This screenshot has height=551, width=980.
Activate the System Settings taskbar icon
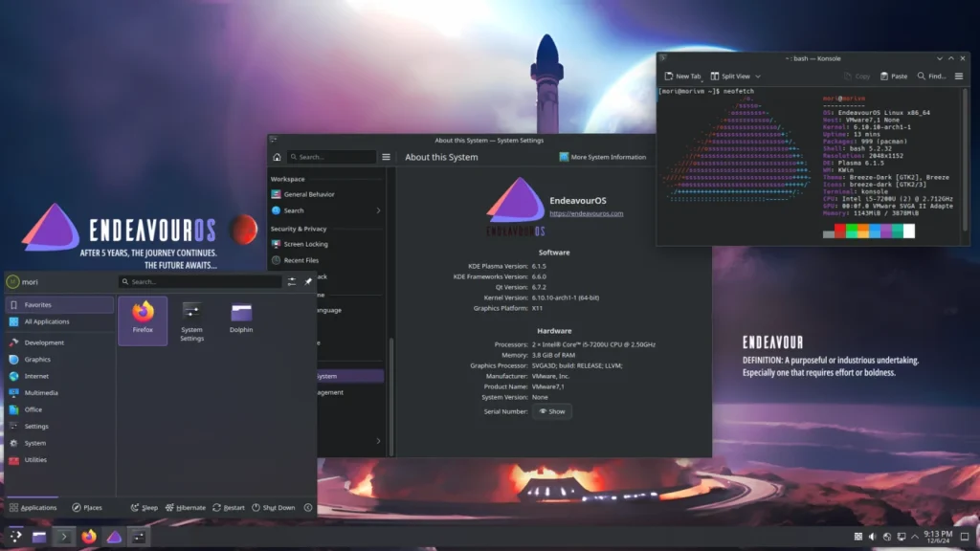point(139,537)
